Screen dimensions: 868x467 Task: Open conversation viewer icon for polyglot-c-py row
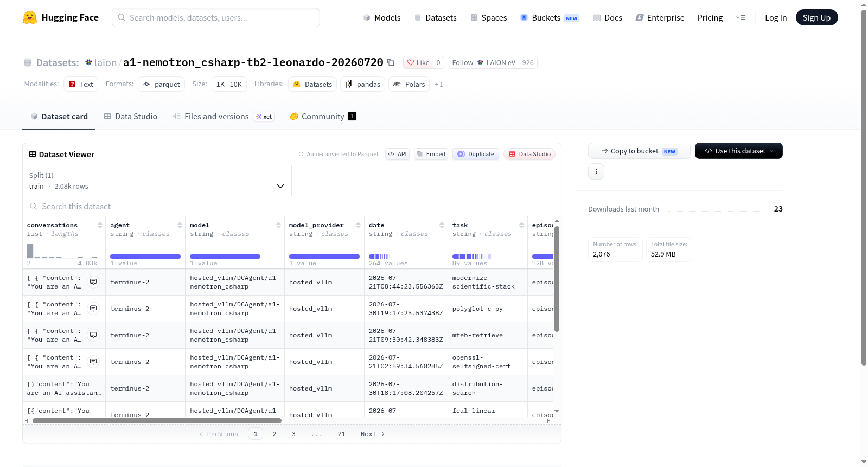point(93,309)
